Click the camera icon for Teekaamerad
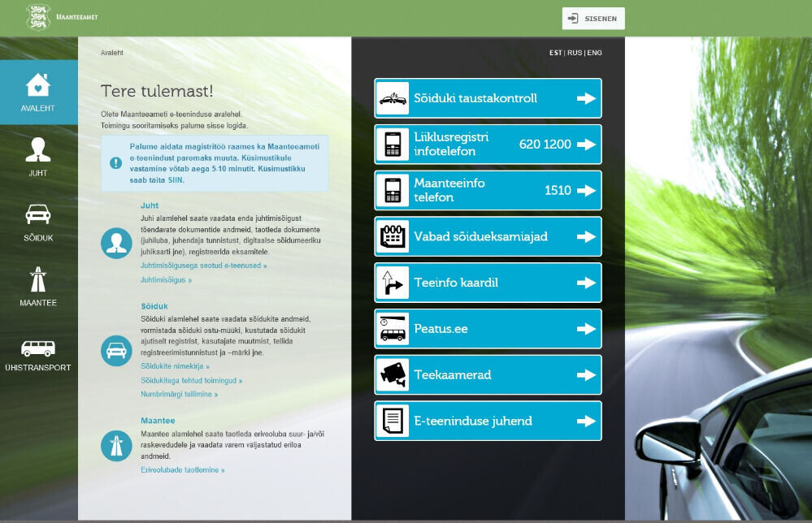 click(x=393, y=374)
